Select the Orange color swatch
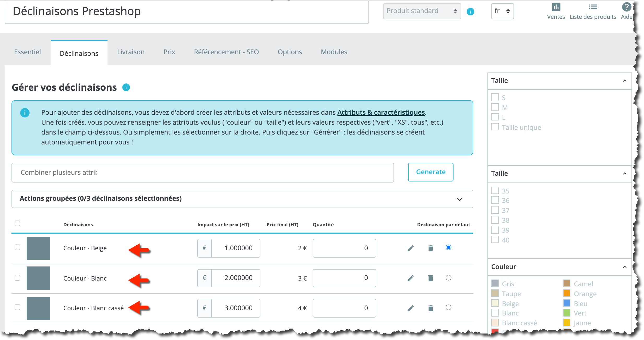 567,293
